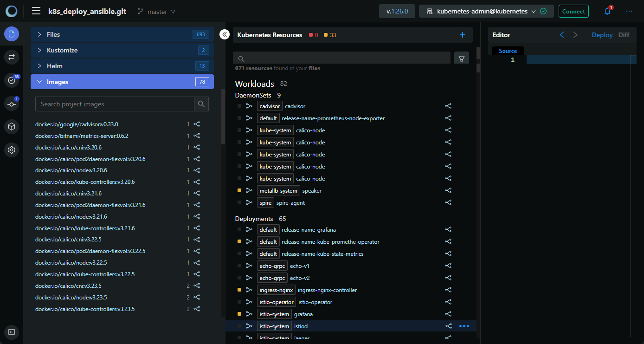Click the Connect button
The width and height of the screenshot is (644, 344).
(x=573, y=11)
